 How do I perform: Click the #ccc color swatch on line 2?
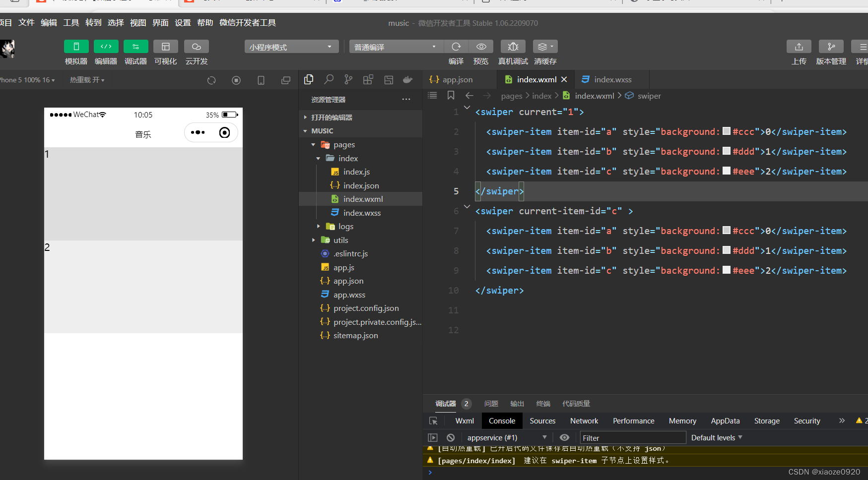coord(727,131)
